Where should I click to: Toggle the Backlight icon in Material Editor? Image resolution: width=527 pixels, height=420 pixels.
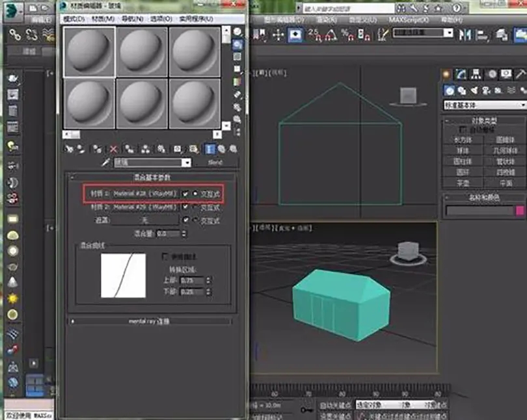pos(237,44)
